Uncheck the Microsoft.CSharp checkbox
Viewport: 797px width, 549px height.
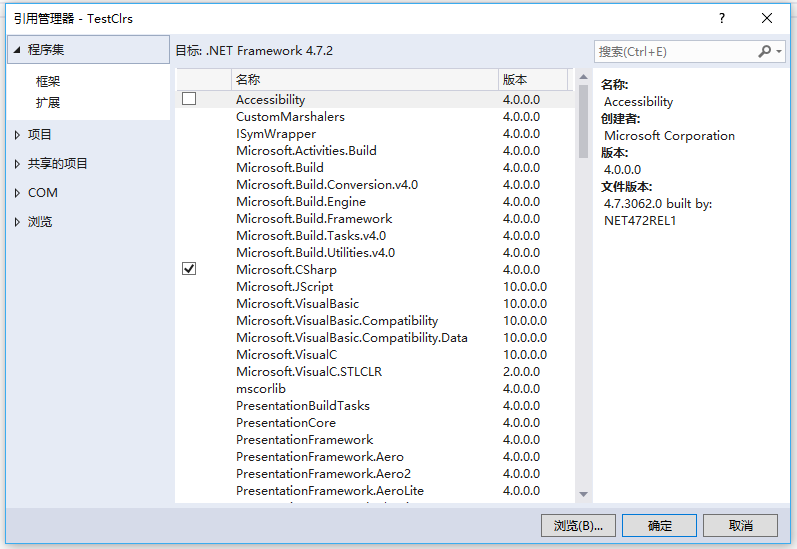(189, 268)
